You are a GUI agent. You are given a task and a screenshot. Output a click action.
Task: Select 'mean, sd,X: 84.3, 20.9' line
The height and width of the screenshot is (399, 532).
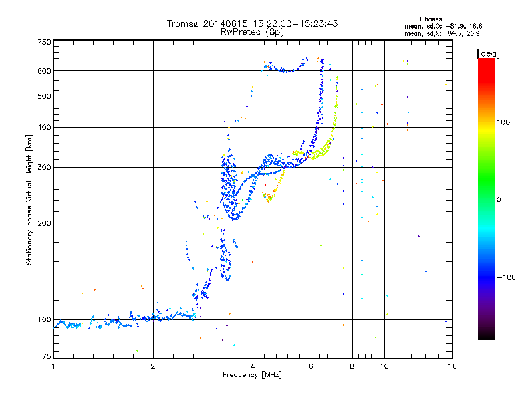[x=442, y=34]
